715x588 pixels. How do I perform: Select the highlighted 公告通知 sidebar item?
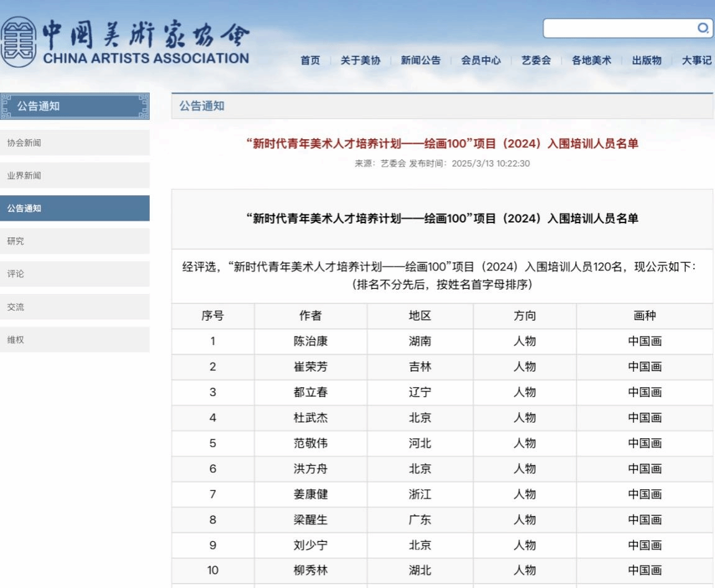[x=75, y=208]
